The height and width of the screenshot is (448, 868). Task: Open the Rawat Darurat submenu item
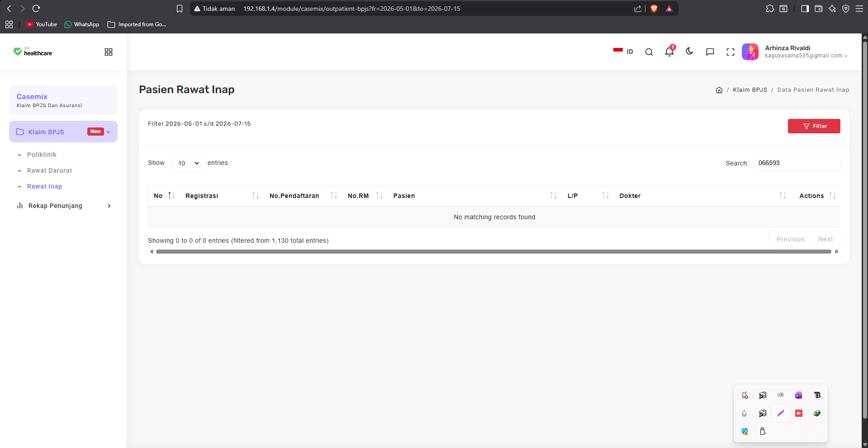coord(49,170)
